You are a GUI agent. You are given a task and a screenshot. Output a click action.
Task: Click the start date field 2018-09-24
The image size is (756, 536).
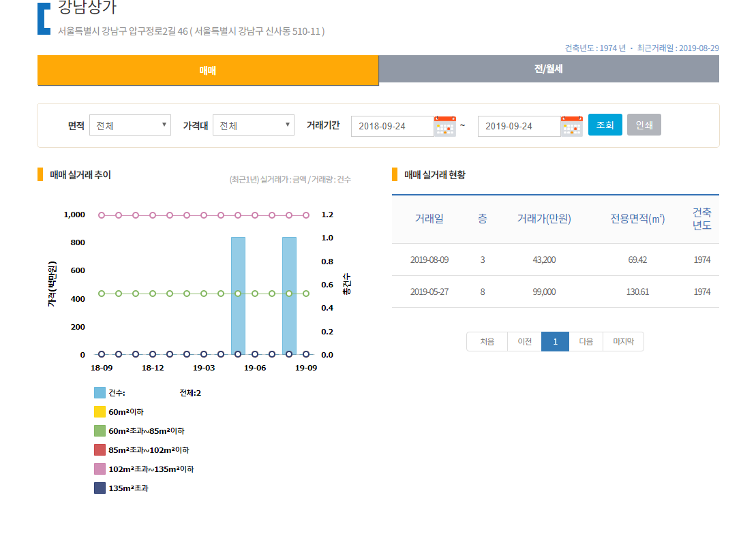coord(393,126)
